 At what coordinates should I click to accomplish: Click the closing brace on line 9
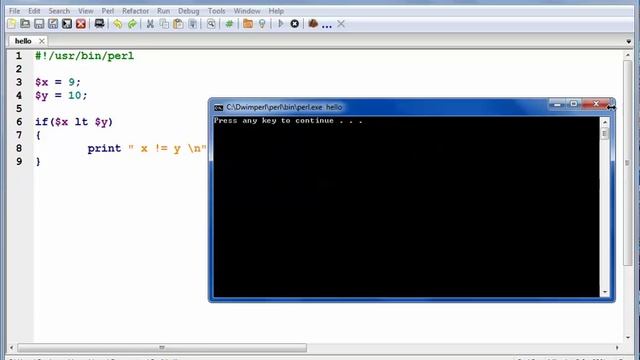pos(38,162)
